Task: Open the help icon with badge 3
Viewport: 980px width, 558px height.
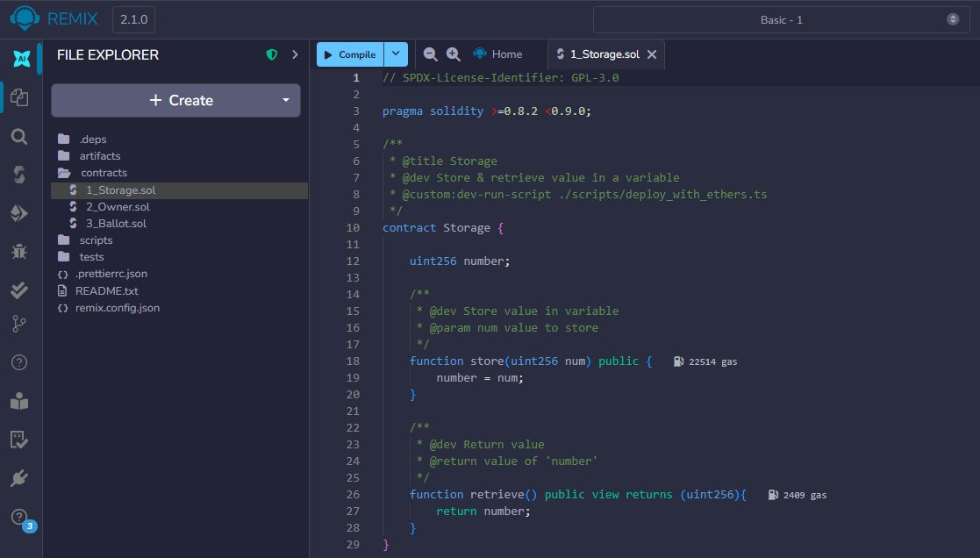Action: 21,518
